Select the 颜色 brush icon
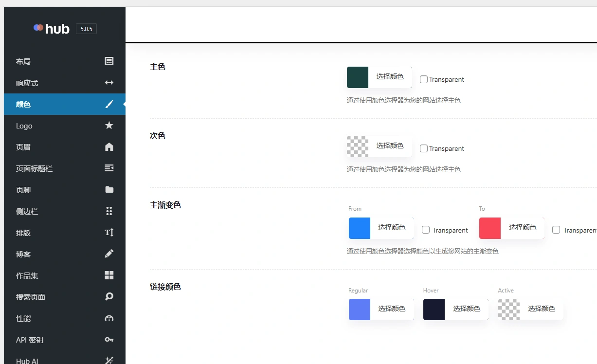This screenshot has height=364, width=597. (108, 104)
